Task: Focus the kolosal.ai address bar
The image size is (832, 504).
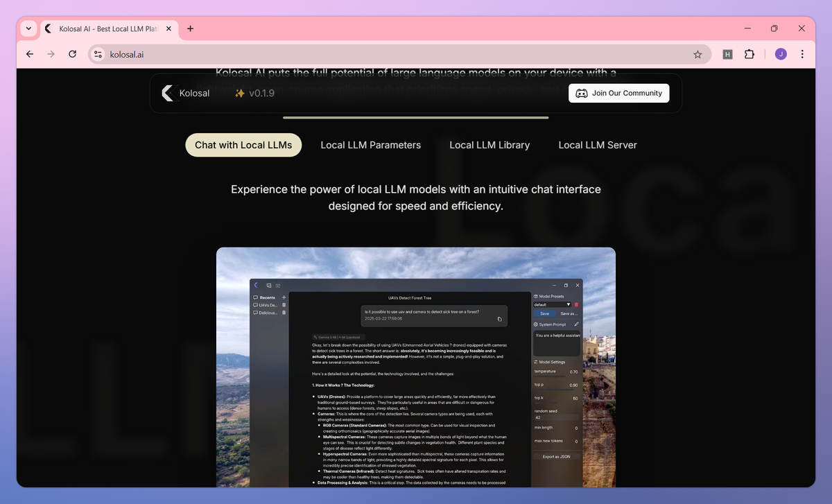Action: point(399,54)
